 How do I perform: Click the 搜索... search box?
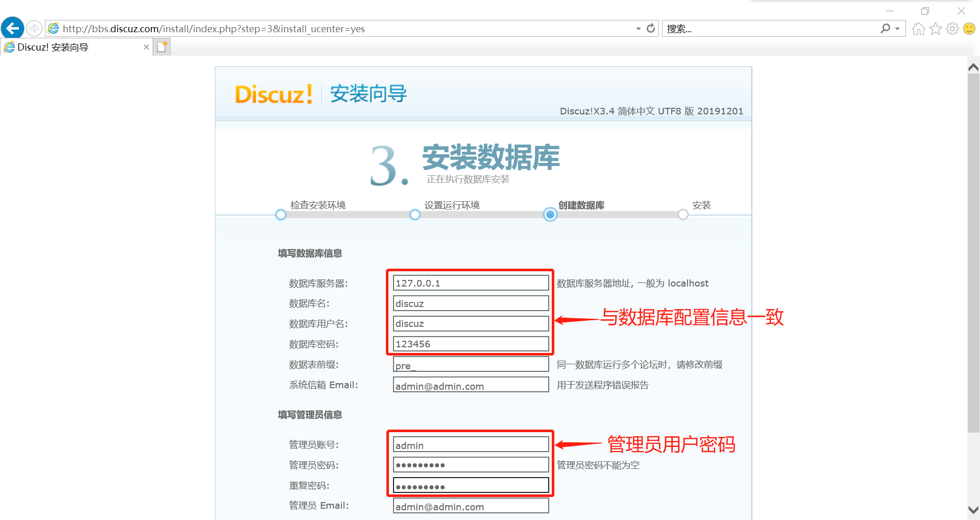tap(771, 29)
